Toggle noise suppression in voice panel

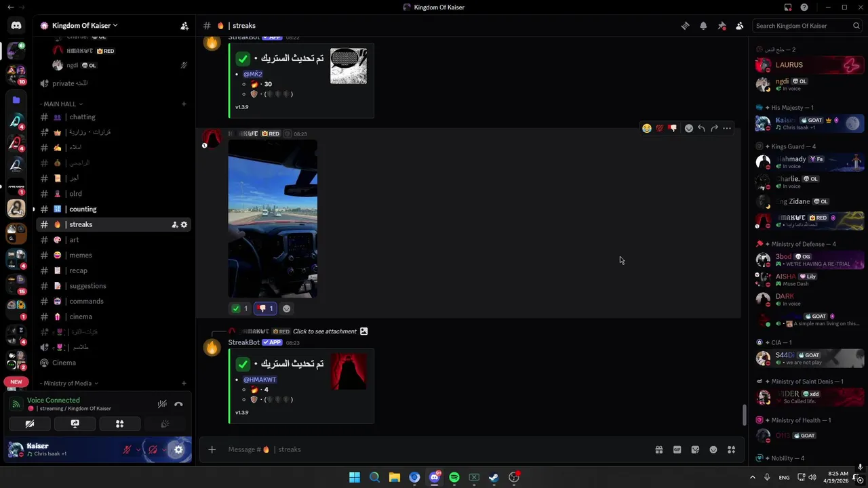pos(162,404)
